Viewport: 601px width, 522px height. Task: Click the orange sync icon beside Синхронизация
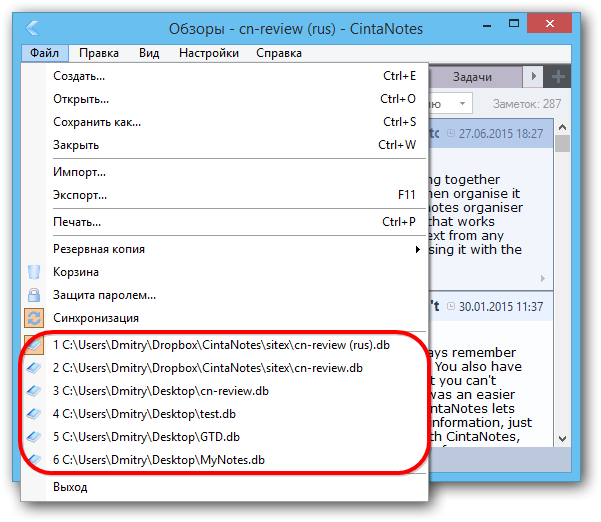point(34,318)
